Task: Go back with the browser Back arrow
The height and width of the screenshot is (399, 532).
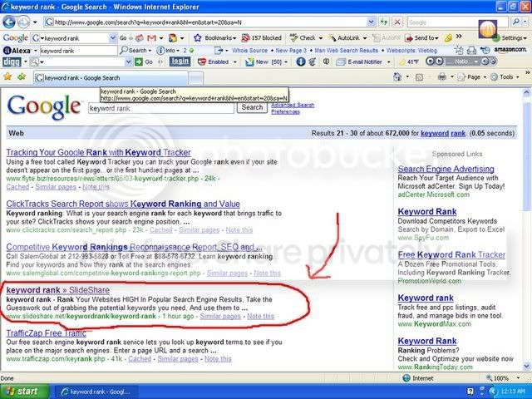Action: coord(9,22)
